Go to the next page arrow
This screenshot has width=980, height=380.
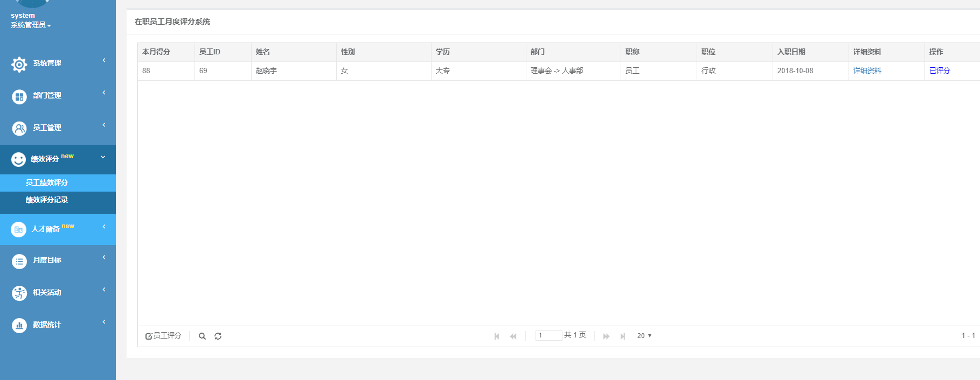(x=606, y=336)
